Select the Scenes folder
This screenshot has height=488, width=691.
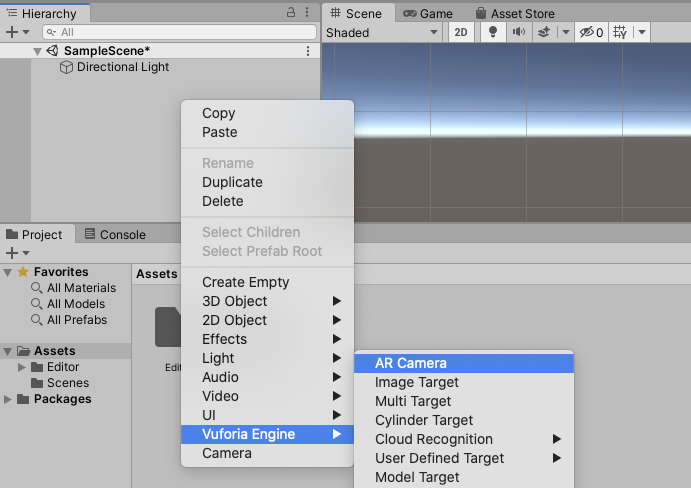(x=68, y=383)
